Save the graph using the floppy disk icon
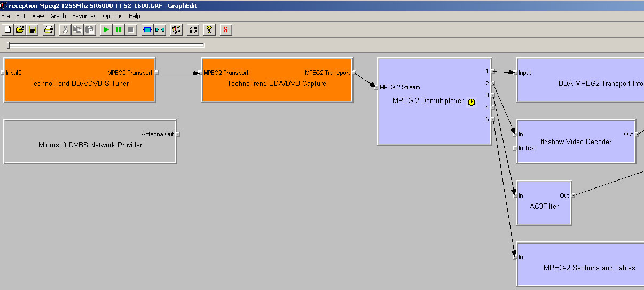Image resolution: width=644 pixels, height=290 pixels. pyautogui.click(x=33, y=30)
